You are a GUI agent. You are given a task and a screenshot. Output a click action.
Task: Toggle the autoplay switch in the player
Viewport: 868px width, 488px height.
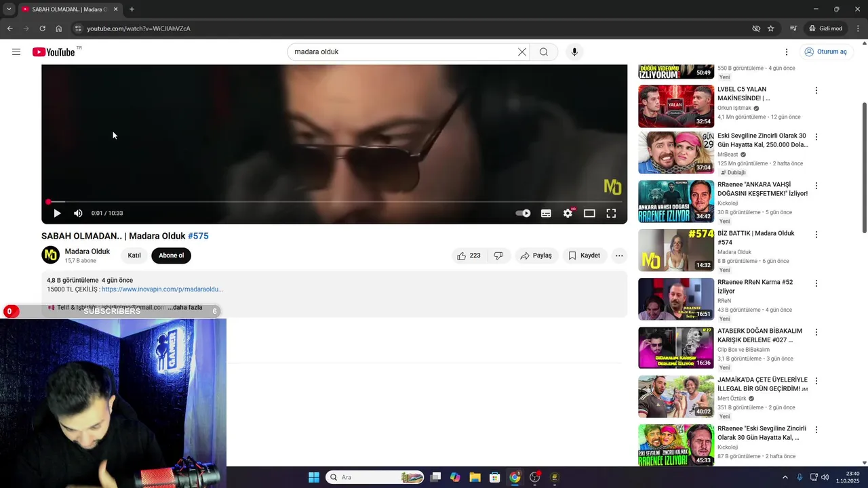[x=523, y=213]
